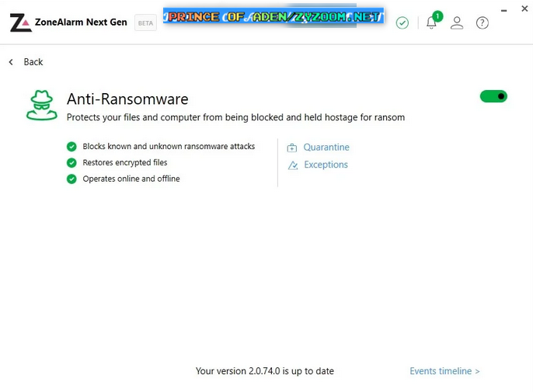
Task: Click the Back arrow chevron
Action: click(x=11, y=62)
